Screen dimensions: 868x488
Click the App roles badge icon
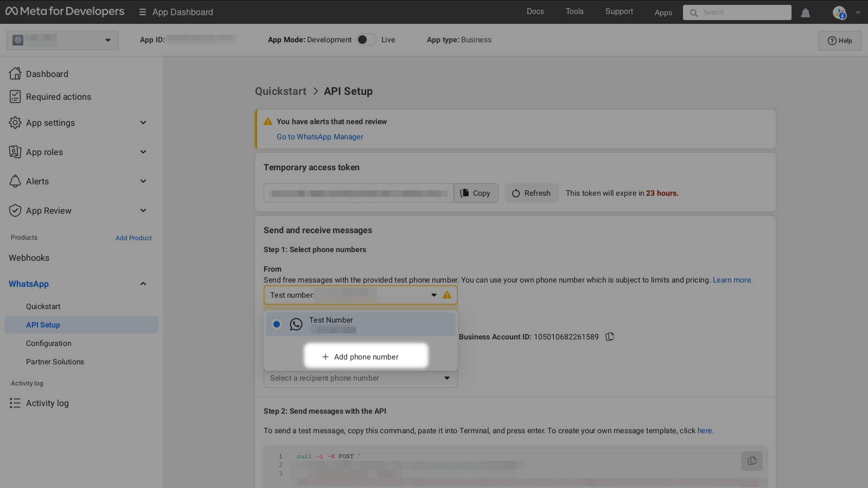[x=15, y=152]
